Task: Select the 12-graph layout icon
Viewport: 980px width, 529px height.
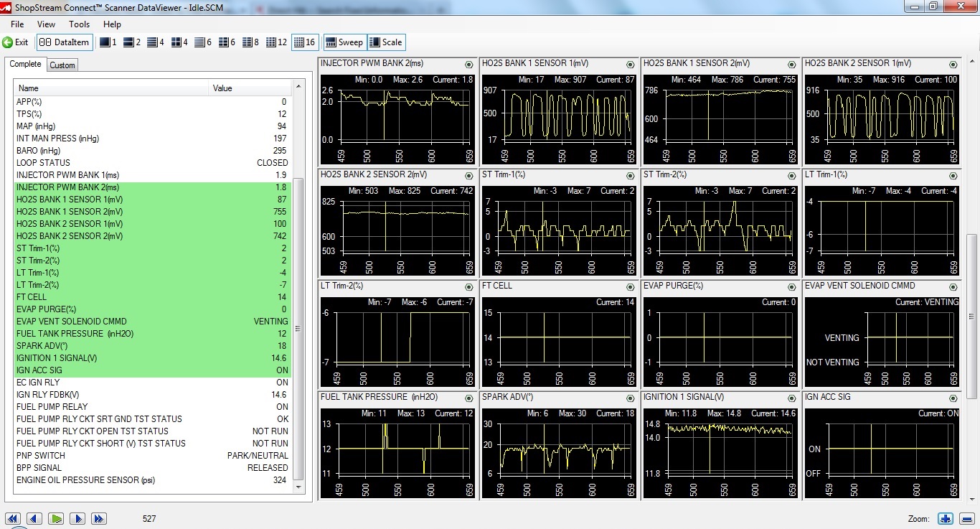Action: [276, 42]
